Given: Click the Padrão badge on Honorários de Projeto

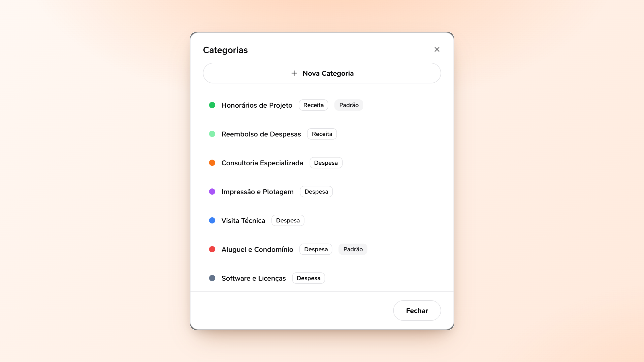Looking at the screenshot, I should point(349,105).
